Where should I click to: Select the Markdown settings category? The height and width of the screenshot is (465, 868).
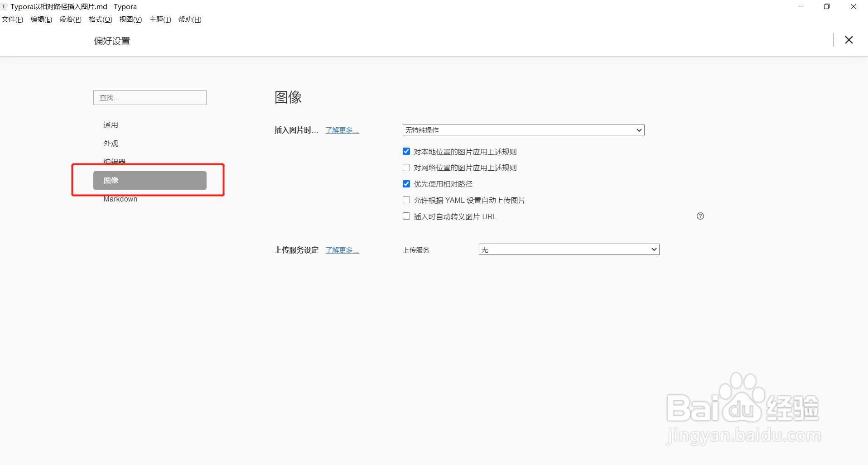150,199
